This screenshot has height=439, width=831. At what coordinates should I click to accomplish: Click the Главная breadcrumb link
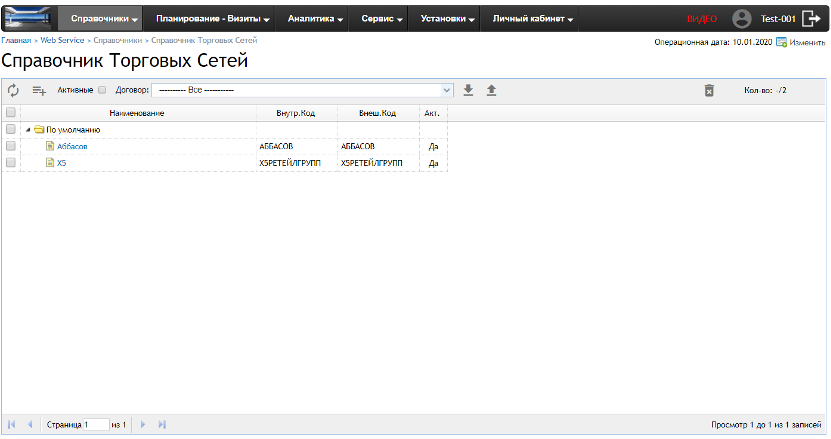pyautogui.click(x=16, y=40)
